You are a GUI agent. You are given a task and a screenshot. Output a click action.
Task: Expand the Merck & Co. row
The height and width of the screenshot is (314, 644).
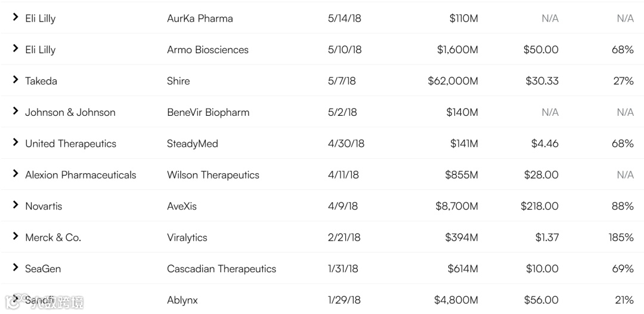16,237
